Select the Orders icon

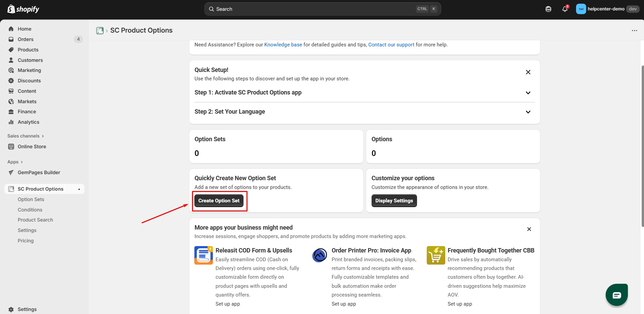[11, 39]
